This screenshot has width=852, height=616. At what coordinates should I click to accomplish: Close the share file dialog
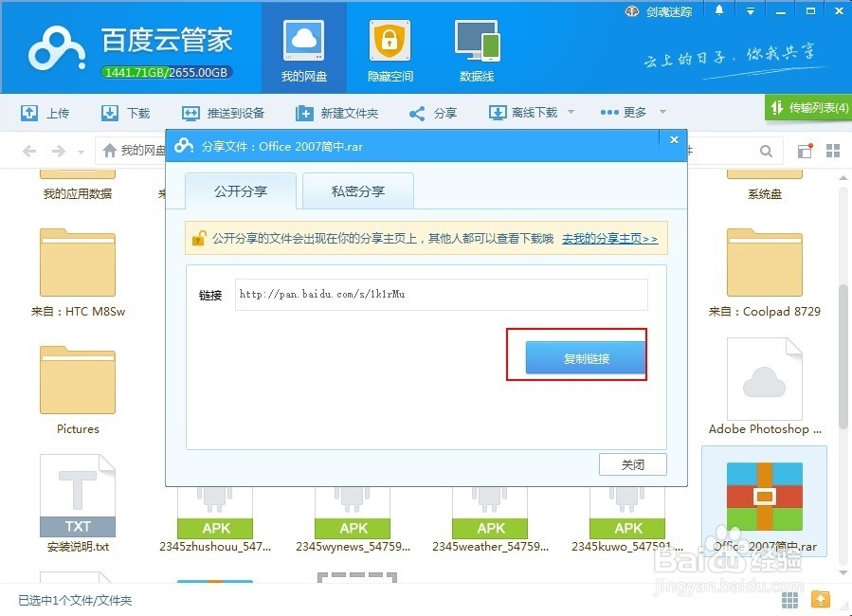[x=674, y=139]
